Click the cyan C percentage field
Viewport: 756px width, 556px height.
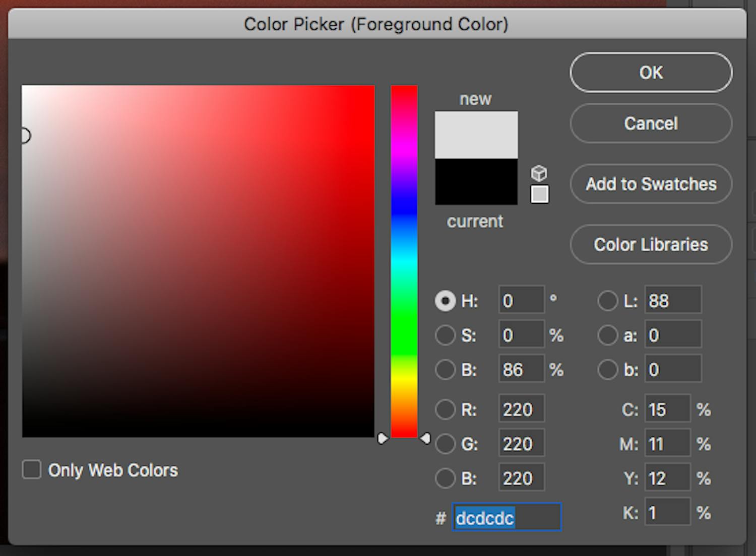(x=667, y=409)
